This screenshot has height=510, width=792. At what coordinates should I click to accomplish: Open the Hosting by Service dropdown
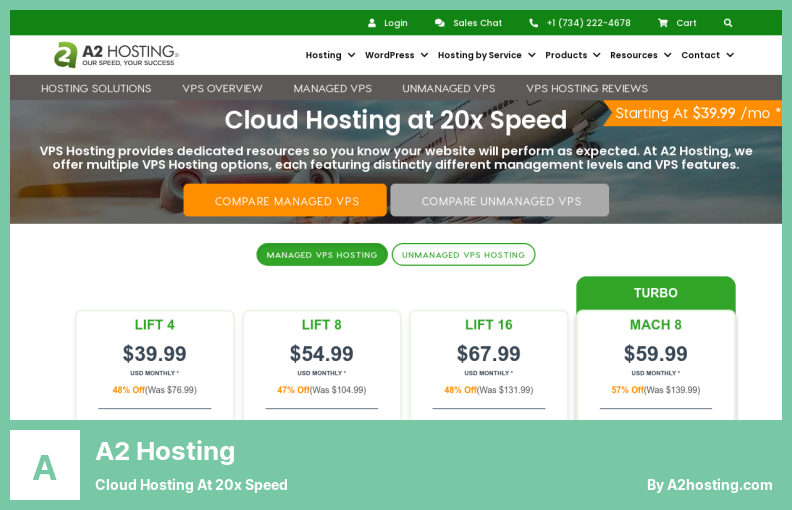486,55
